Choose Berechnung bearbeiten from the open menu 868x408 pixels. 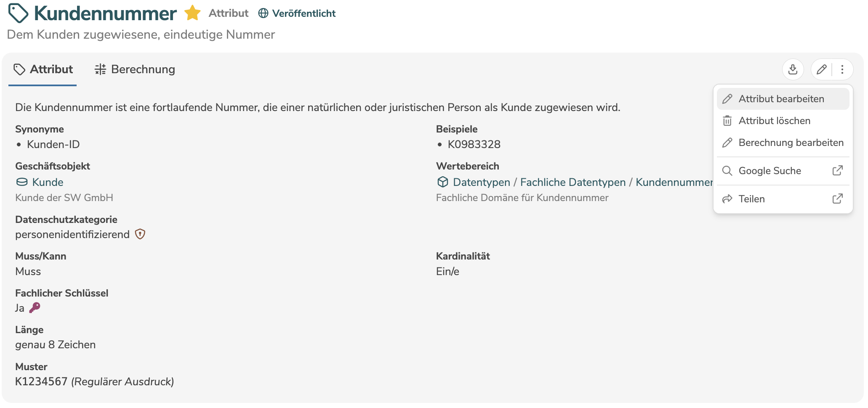pyautogui.click(x=791, y=143)
